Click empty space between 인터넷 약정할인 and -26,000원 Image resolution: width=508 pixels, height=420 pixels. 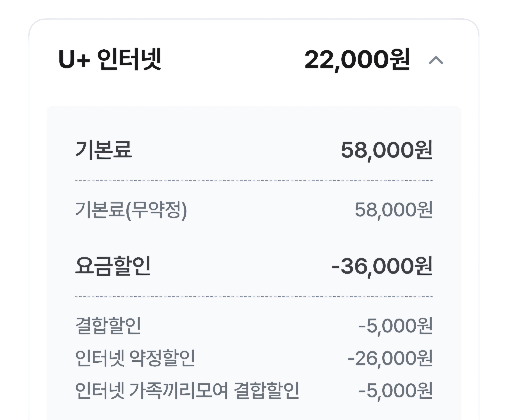point(271,358)
